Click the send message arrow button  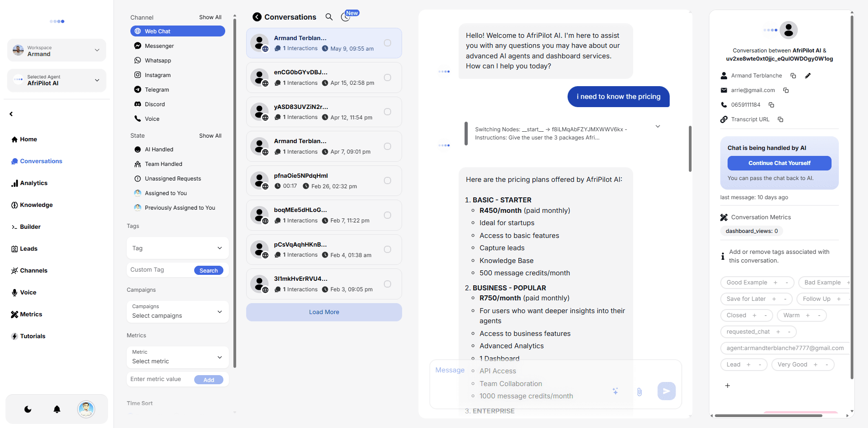click(x=666, y=391)
